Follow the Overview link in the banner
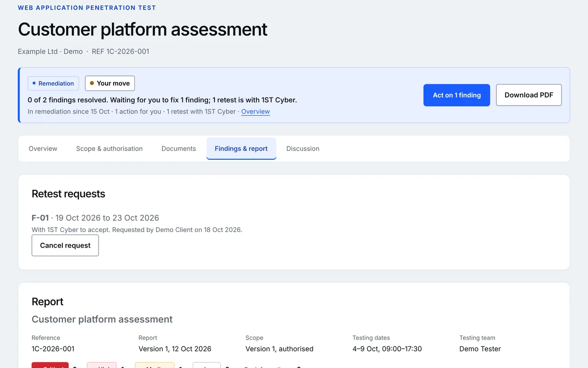Screen dimensions: 588x368 256,112
